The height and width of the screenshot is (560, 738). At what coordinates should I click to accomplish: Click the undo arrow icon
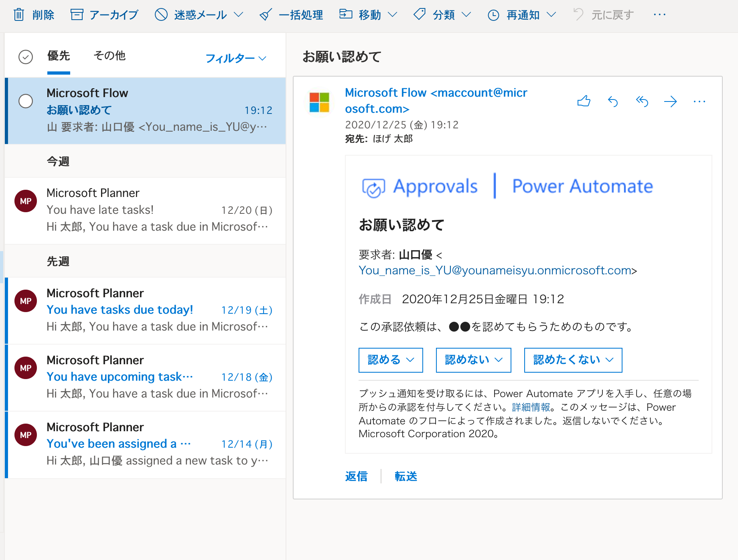point(578,14)
